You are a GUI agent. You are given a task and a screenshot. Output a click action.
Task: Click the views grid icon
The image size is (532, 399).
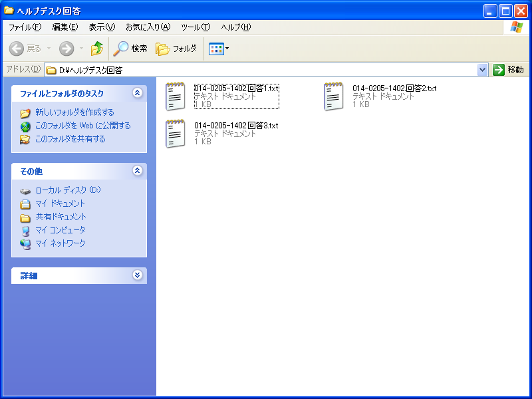[x=215, y=49]
